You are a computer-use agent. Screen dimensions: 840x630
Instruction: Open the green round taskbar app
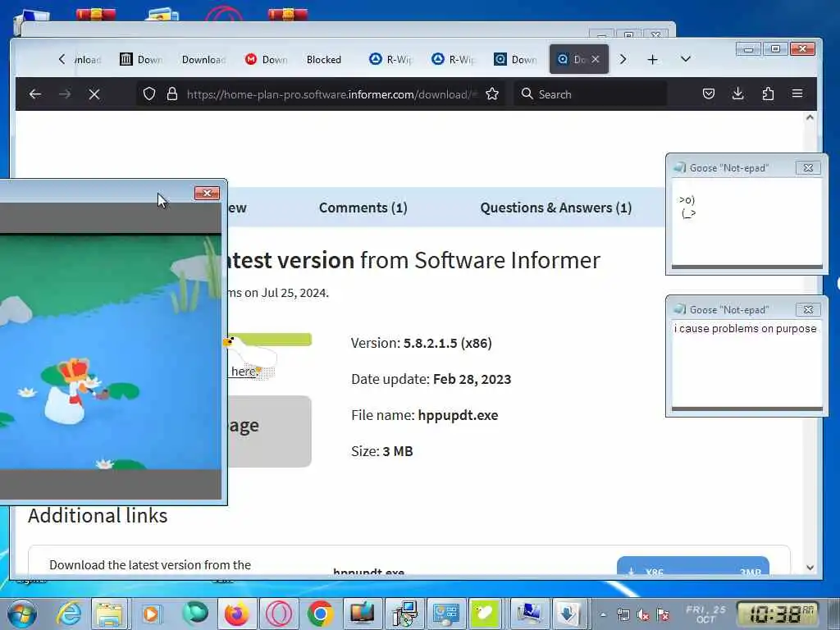pyautogui.click(x=195, y=614)
